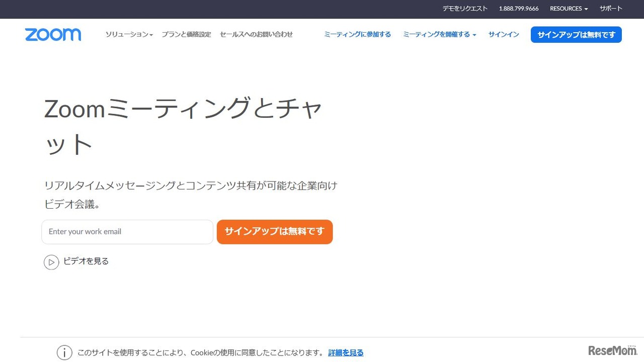The height and width of the screenshot is (362, 644).
Task: Open the 詳細を見る cookie details link
Action: 346,352
